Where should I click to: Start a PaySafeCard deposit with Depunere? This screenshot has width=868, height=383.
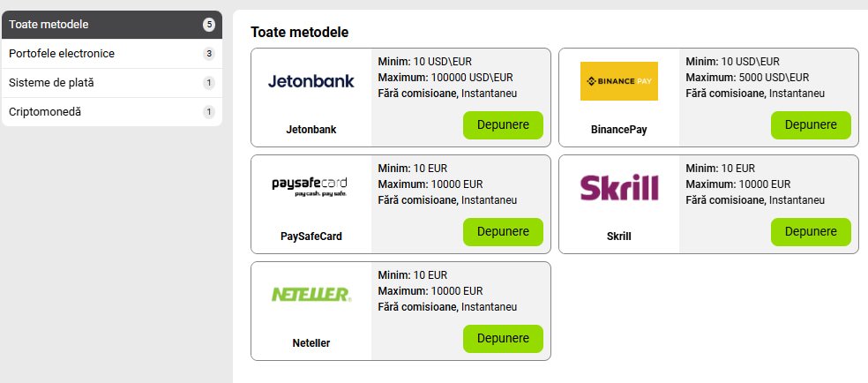[x=503, y=232]
